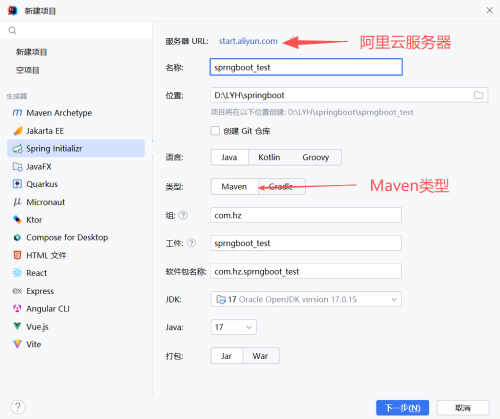This screenshot has height=419, width=500.
Task: Open the folder browse icon in location field
Action: (478, 95)
